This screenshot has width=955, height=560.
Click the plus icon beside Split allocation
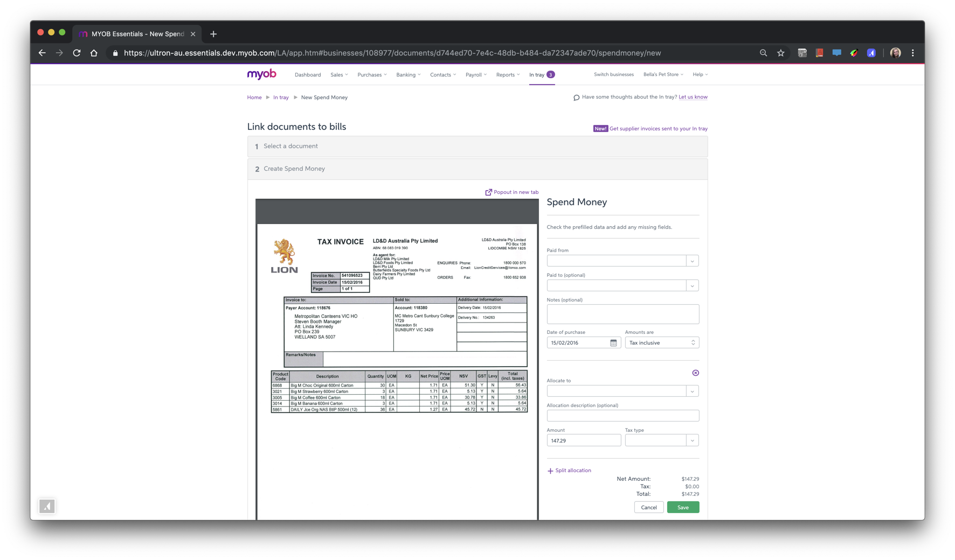(x=550, y=471)
